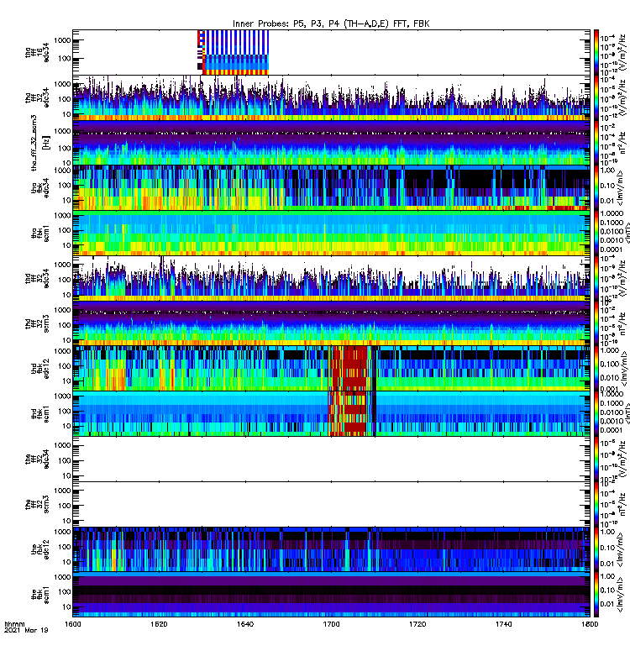Image resolution: width=630 pixels, height=672 pixels.
Task: Click the color bar beside tha fff 16 edc34 panel
Action: tap(596, 53)
